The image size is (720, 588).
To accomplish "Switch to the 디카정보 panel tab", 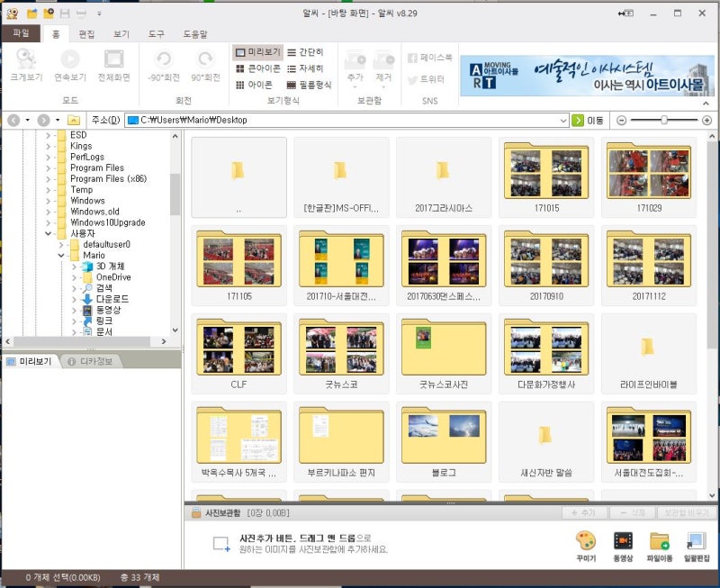I will [x=90, y=362].
